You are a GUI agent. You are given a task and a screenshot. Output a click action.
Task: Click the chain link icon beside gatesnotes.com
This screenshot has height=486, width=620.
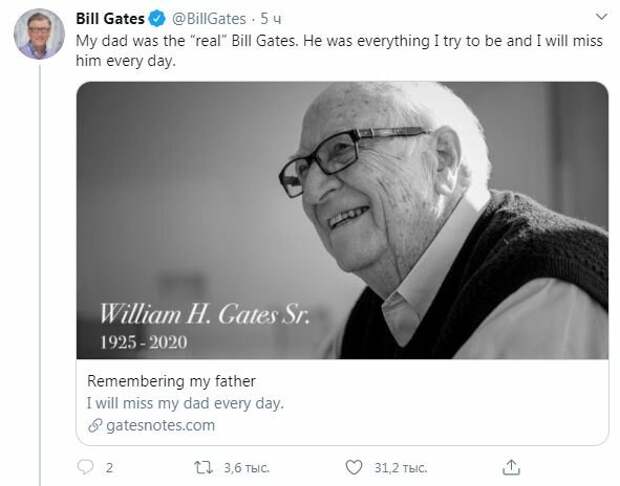point(94,426)
